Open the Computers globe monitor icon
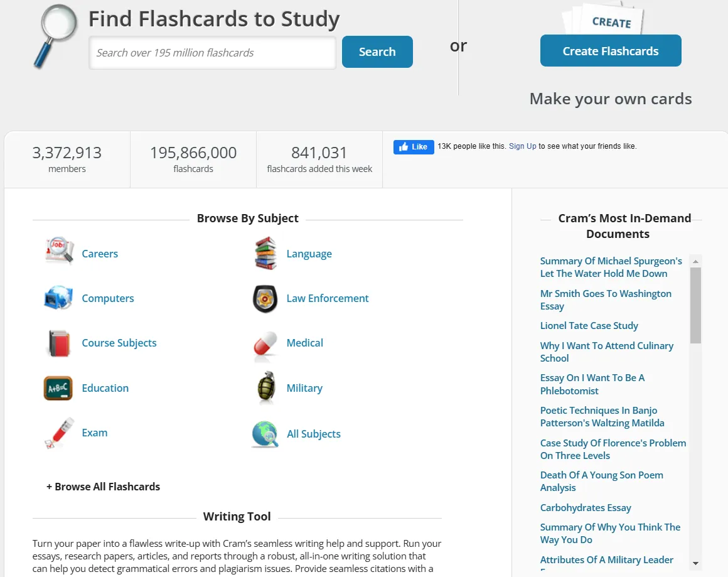Image resolution: width=728 pixels, height=577 pixels. click(58, 298)
